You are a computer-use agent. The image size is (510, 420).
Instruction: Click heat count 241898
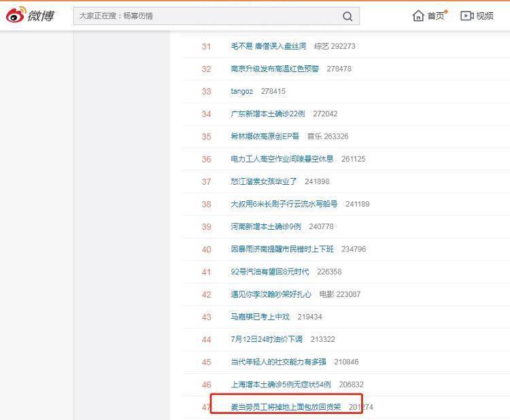(x=317, y=181)
